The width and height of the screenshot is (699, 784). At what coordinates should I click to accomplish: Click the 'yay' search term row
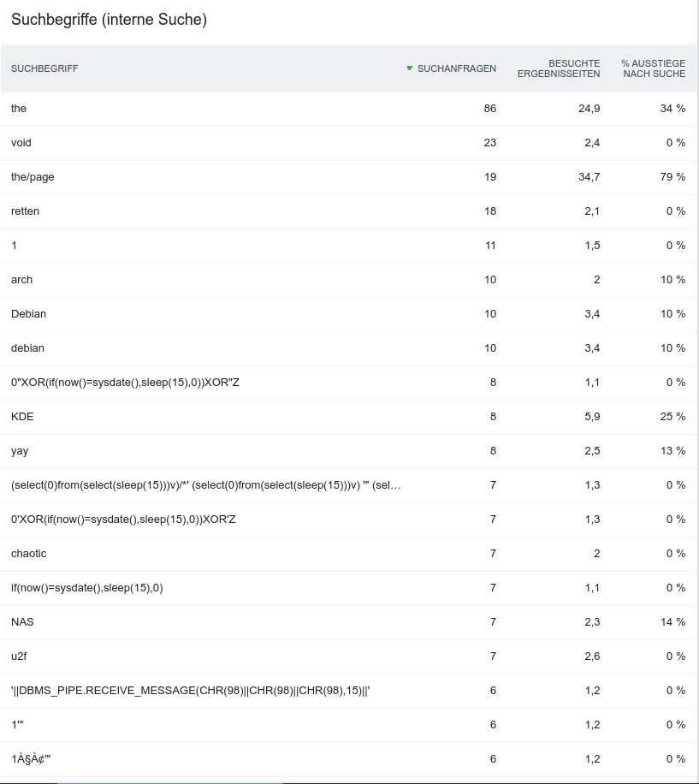[20, 451]
